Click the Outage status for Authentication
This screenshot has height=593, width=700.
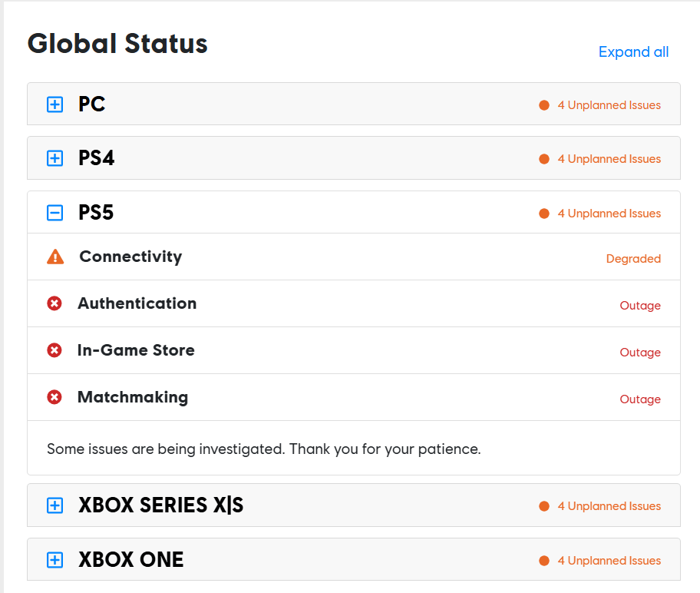640,306
